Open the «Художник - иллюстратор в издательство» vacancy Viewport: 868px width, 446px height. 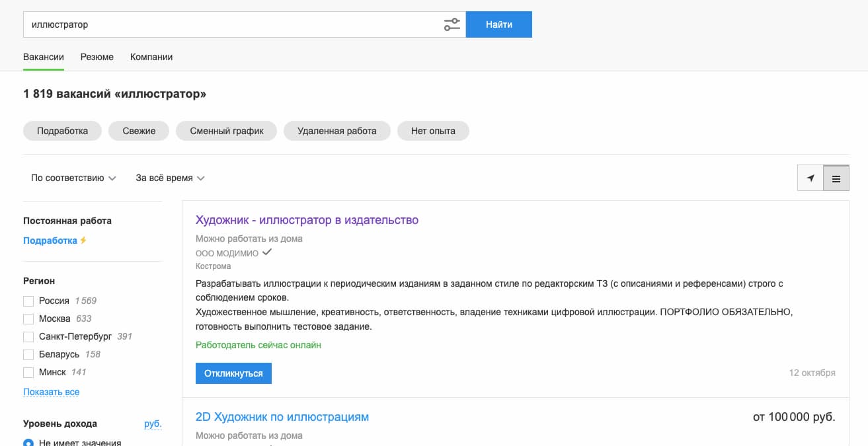[307, 219]
